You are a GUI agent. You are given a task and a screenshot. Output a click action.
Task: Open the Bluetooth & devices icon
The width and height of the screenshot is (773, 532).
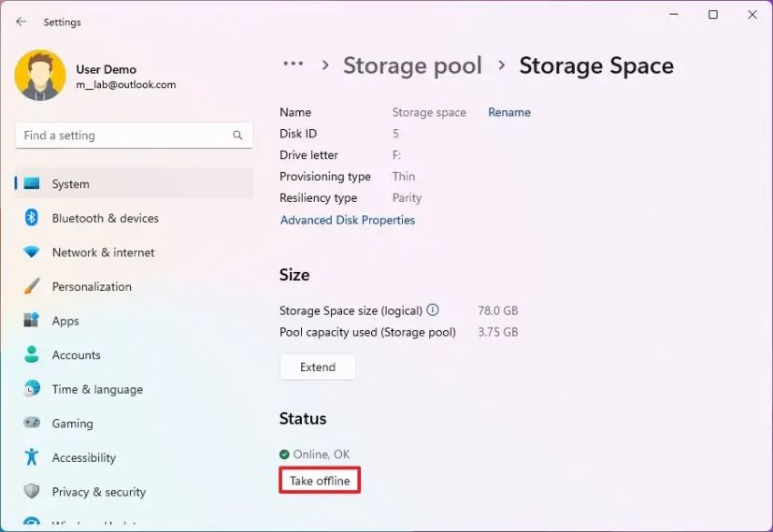(32, 218)
